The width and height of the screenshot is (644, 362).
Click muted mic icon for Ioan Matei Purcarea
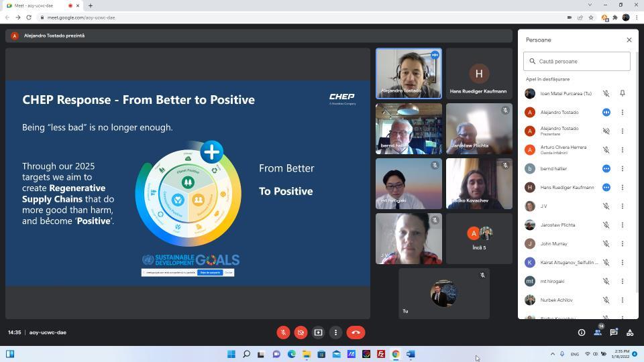[606, 94]
